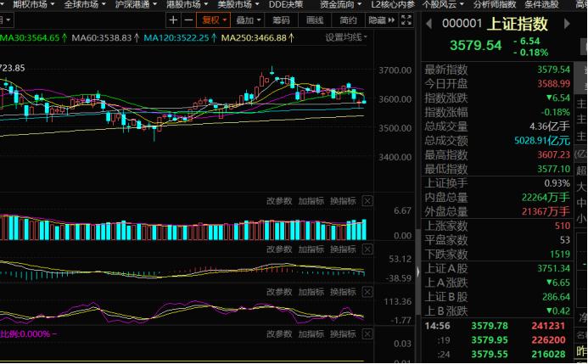588x364 pixels.
Task: Click 改参数 in the volume panel
Action: (x=278, y=201)
